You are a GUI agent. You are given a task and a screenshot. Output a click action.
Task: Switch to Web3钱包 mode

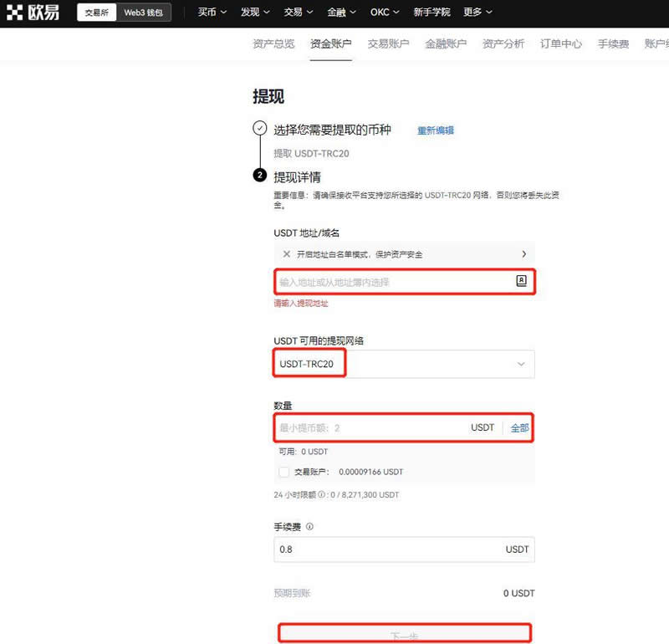pyautogui.click(x=140, y=12)
